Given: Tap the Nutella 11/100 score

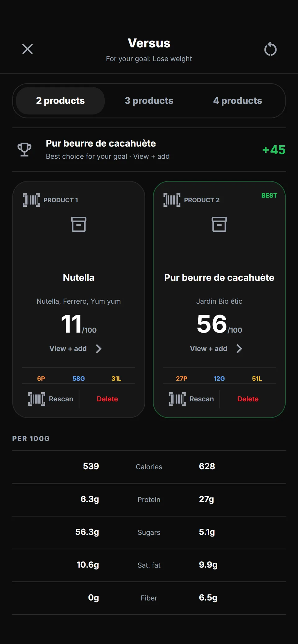Looking at the screenshot, I should point(79,324).
